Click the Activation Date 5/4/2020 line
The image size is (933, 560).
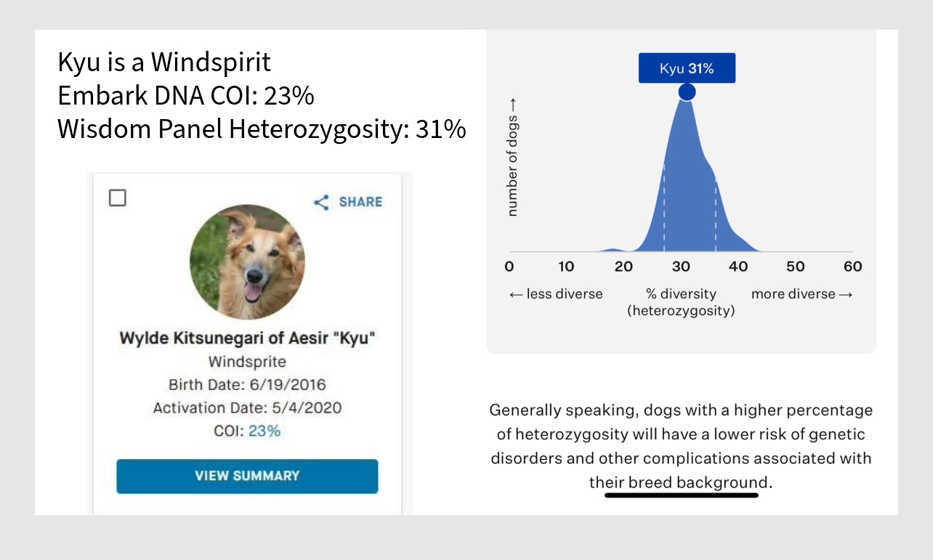pos(247,407)
